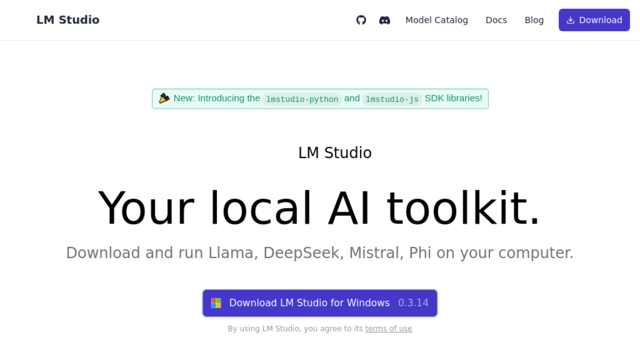Open the Model Catalog menu item

click(x=436, y=20)
